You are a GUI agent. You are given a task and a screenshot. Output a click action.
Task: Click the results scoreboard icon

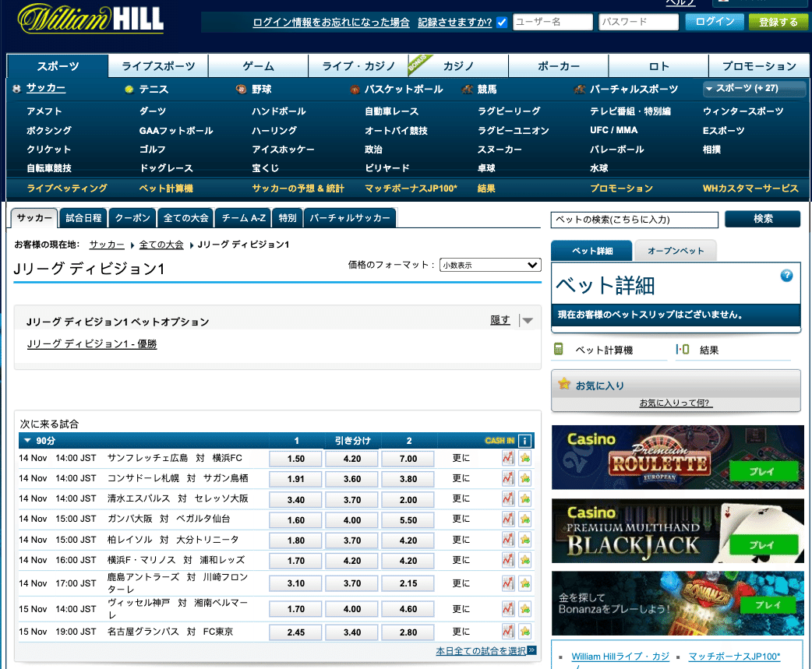[x=683, y=349]
